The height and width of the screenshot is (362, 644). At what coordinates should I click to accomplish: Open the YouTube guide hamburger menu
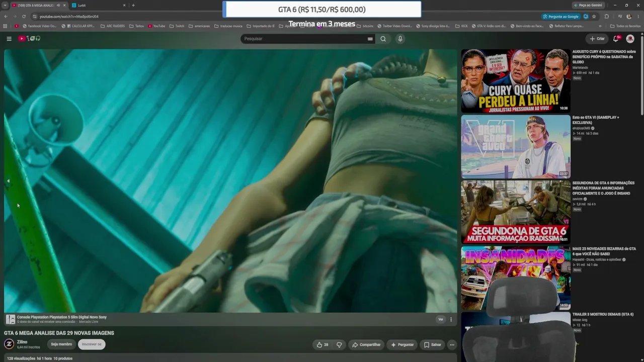click(9, 39)
